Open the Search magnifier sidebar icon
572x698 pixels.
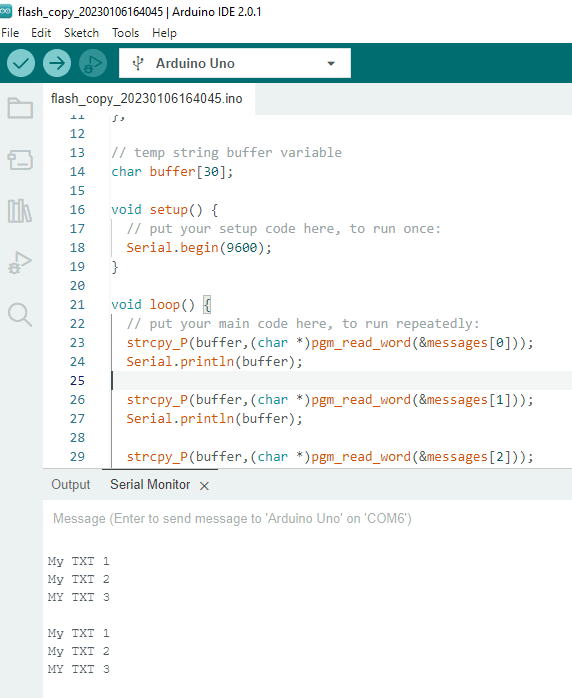[x=20, y=314]
